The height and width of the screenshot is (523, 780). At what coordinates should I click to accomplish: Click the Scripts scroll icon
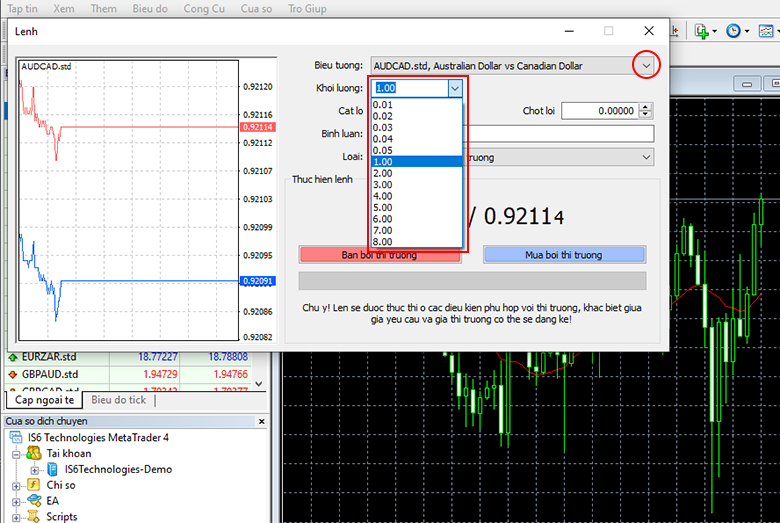pyautogui.click(x=33, y=517)
